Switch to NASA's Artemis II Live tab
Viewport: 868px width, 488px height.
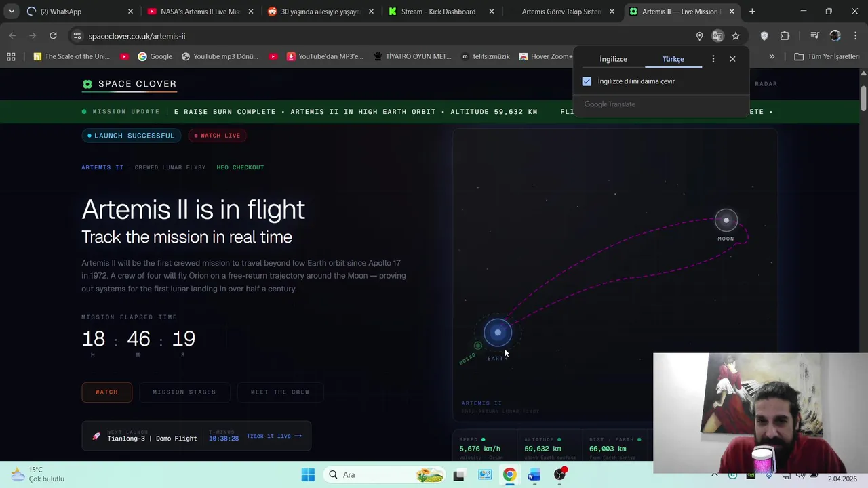200,12
